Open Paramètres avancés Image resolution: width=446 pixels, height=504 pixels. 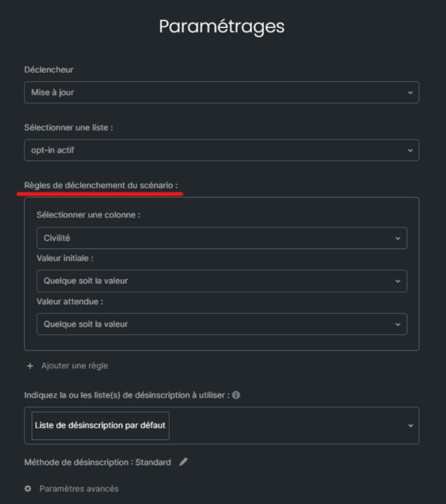[78, 489]
